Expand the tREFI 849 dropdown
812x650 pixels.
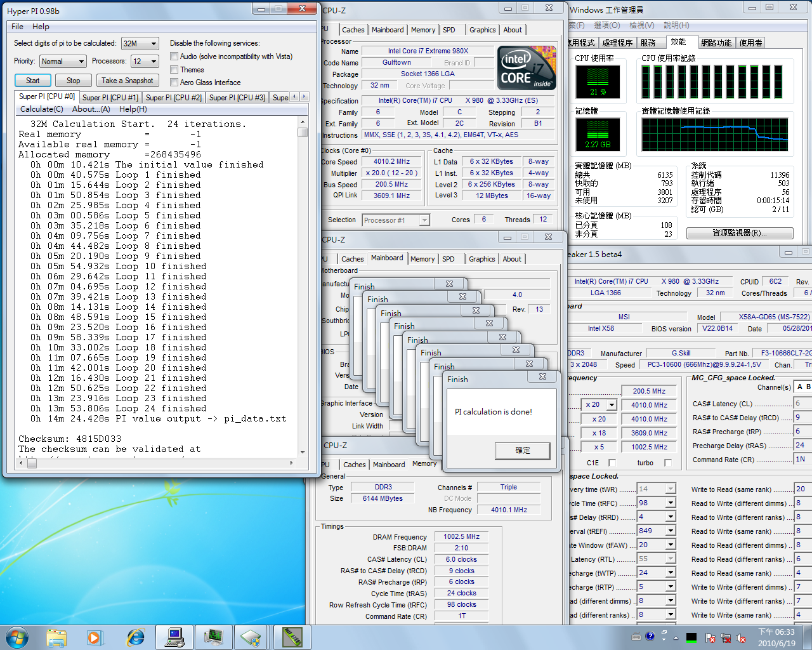pos(670,531)
